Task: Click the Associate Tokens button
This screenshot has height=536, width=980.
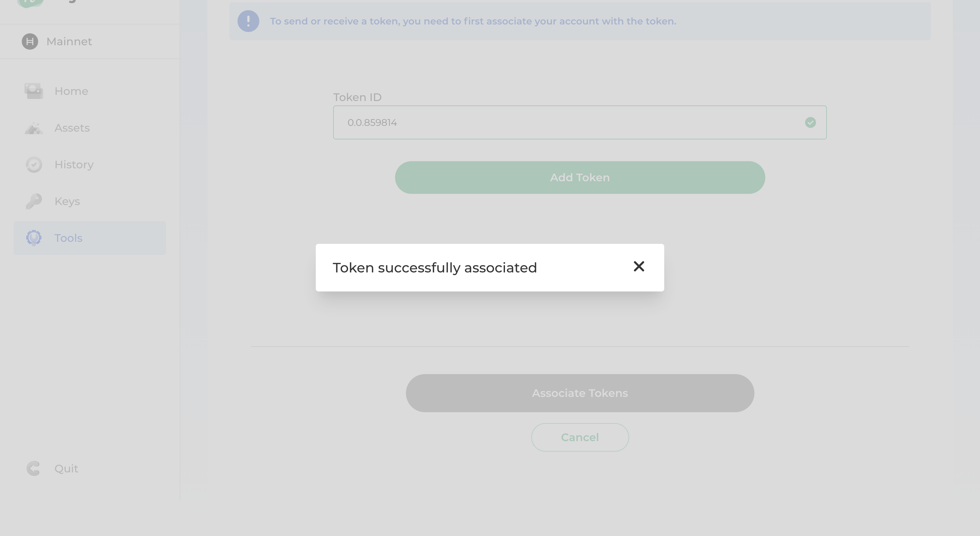Action: pyautogui.click(x=580, y=393)
